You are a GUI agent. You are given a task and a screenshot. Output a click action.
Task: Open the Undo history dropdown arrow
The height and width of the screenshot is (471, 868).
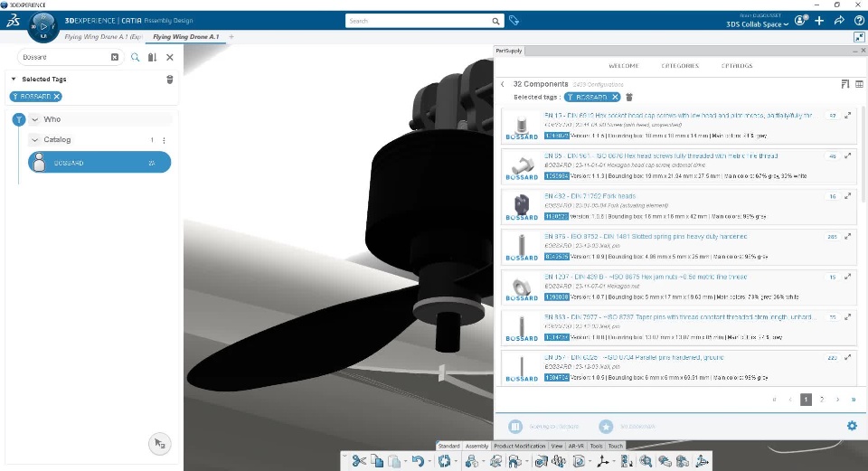click(429, 461)
